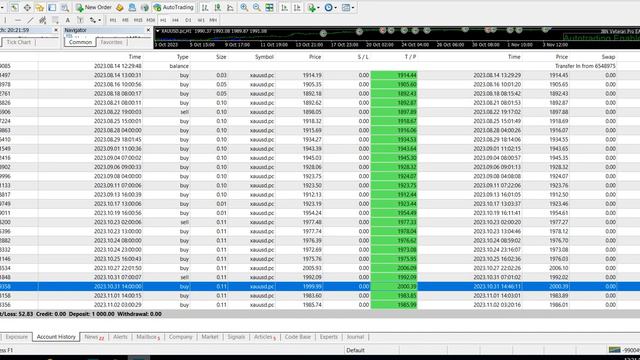Launch MetaEditor with the yellow diamond icon
640x360 pixels.
pyautogui.click(x=120, y=8)
